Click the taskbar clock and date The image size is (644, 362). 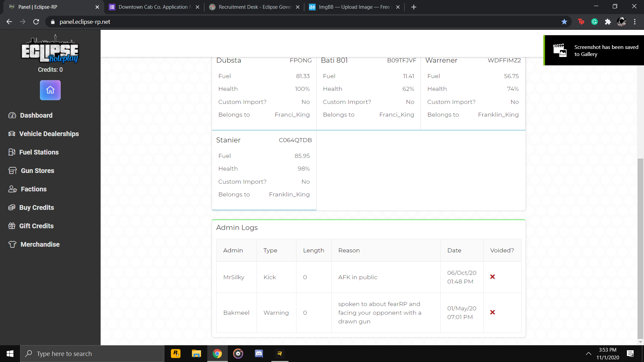pos(608,354)
